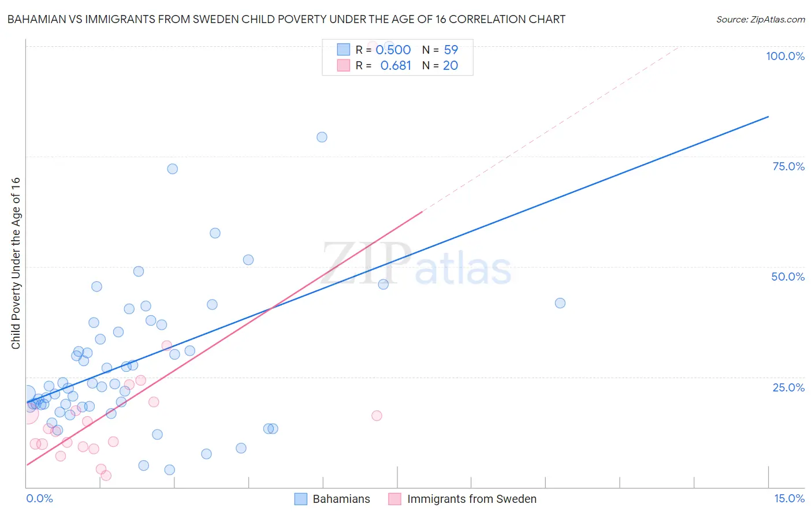Click the blue swatch beside R = 0.500
The height and width of the screenshot is (515, 812).
click(344, 50)
